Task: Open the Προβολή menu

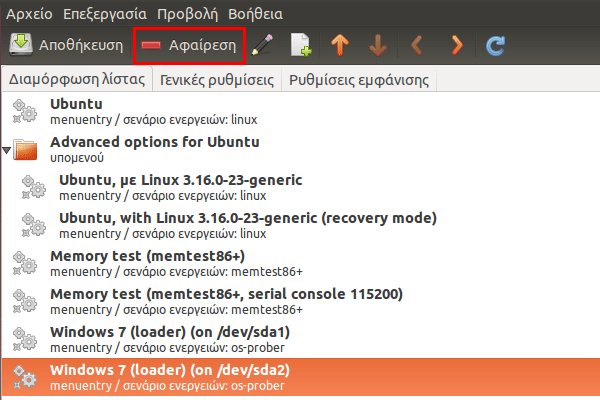Action: coord(188,14)
